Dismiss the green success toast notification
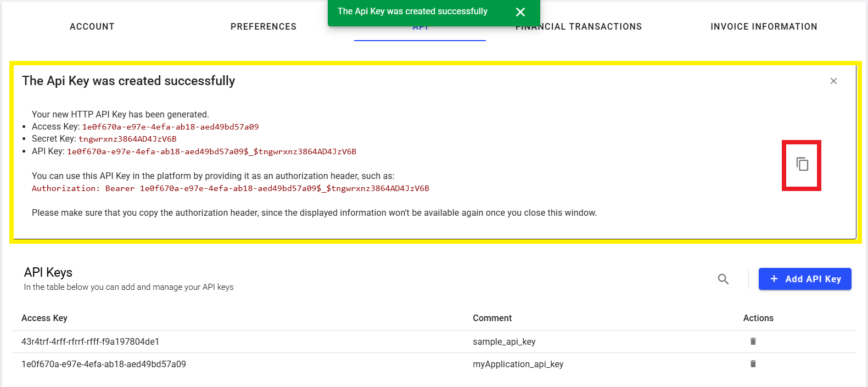Image resolution: width=868 pixels, height=387 pixels. [520, 12]
